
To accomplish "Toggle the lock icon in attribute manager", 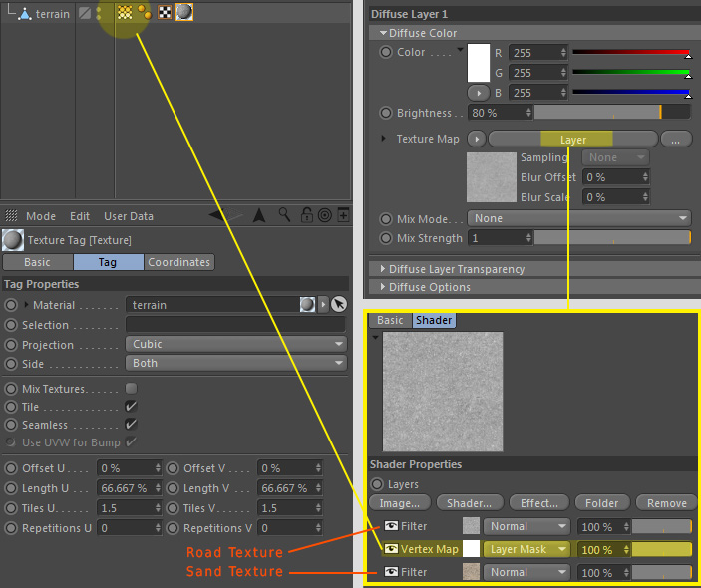I will coord(306,215).
